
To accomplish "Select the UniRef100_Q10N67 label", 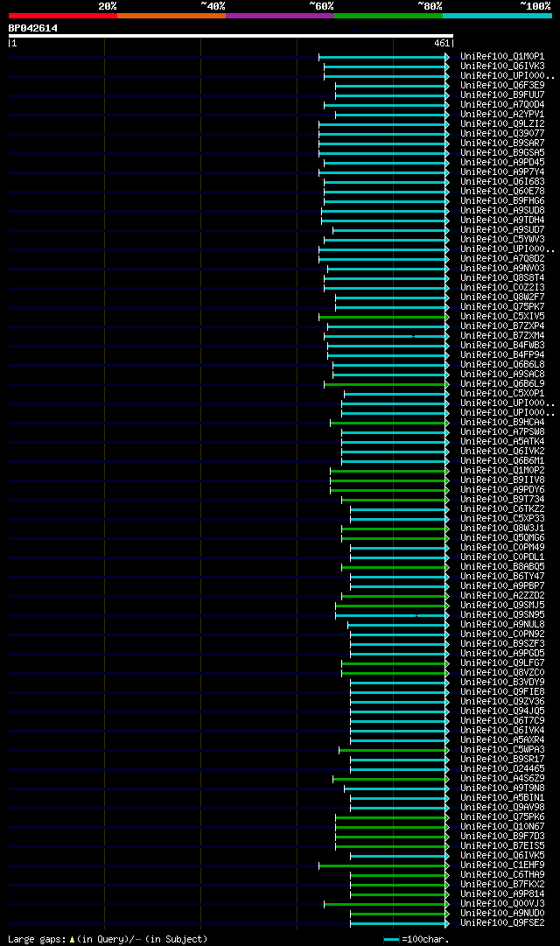I will click(502, 826).
